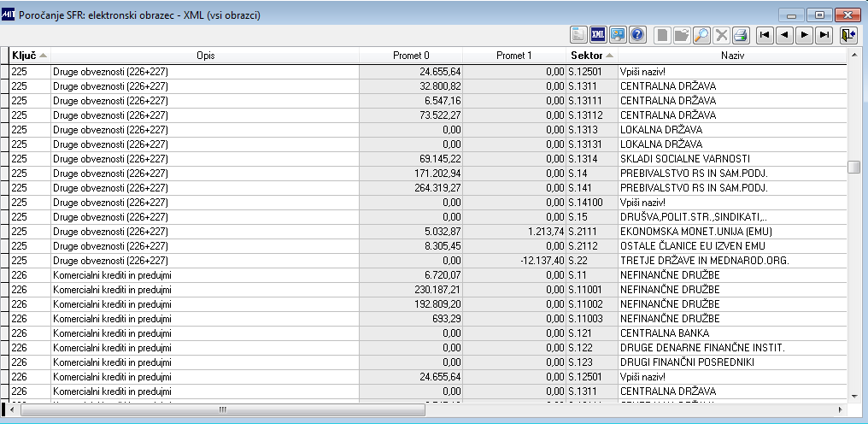Viewport: 868px width, 424px height.
Task: Select sector cell S.1314
Action: click(592, 158)
